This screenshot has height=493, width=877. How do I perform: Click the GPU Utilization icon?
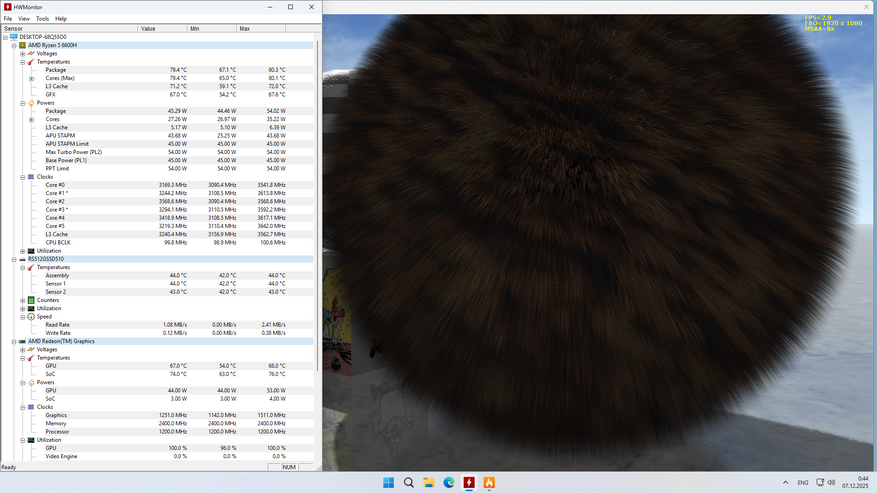[x=31, y=440]
